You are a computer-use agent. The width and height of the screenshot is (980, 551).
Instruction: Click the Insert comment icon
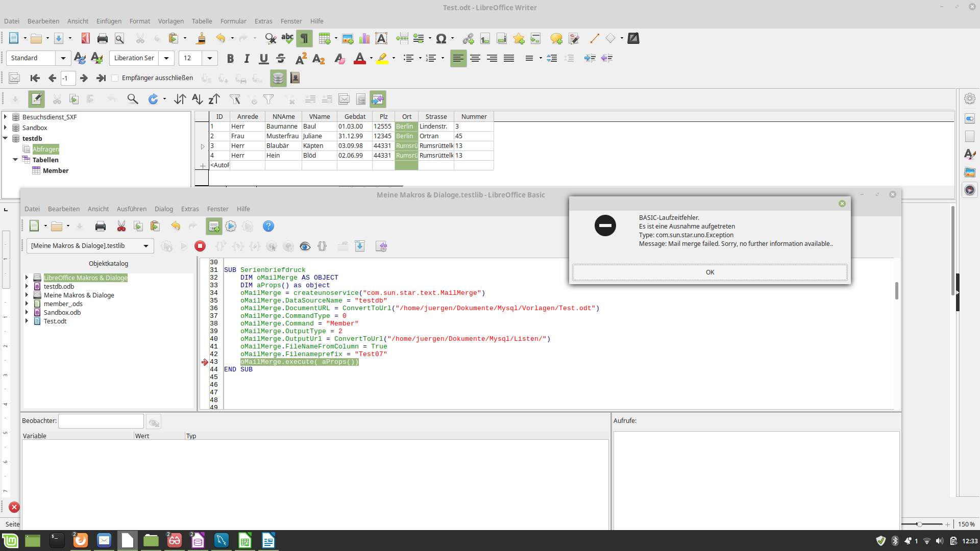pos(556,38)
